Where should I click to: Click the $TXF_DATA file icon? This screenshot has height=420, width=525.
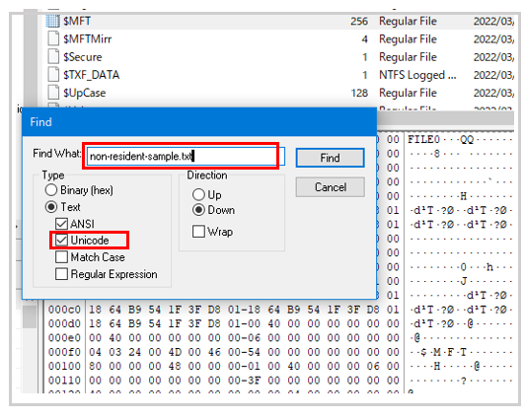tap(53, 74)
